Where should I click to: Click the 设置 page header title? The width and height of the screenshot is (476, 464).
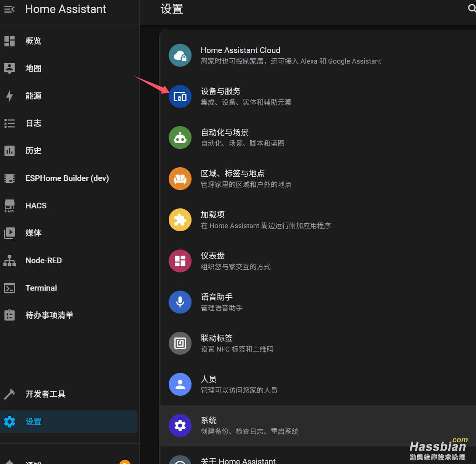[x=172, y=9]
